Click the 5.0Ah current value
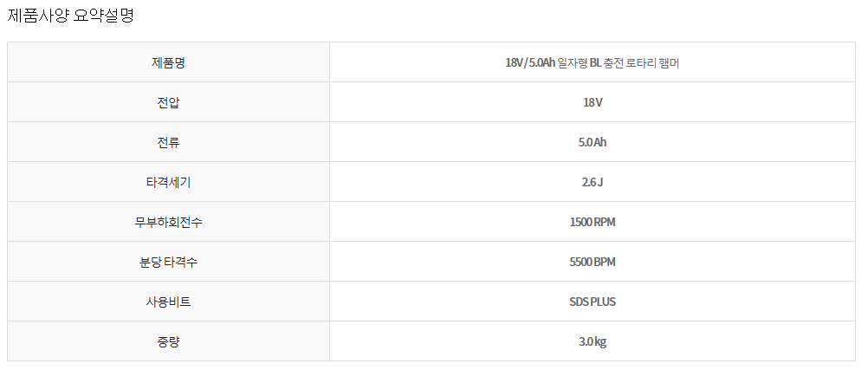This screenshot has height=370, width=868. coord(593,142)
